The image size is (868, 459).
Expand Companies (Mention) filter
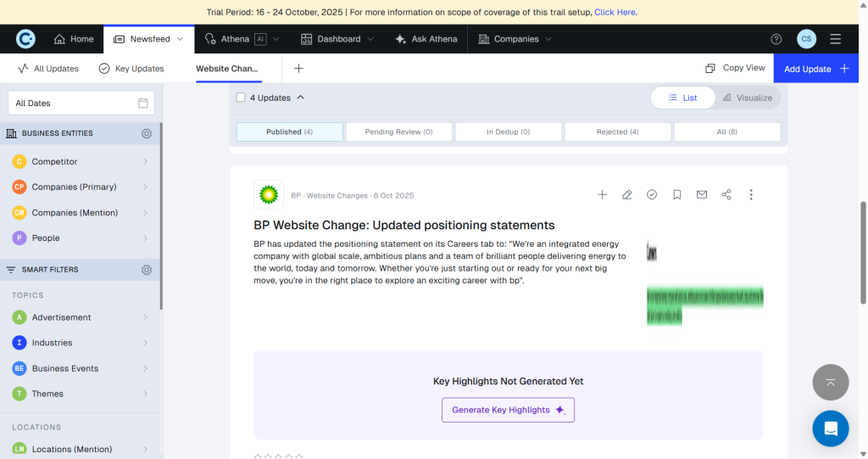[x=145, y=212]
